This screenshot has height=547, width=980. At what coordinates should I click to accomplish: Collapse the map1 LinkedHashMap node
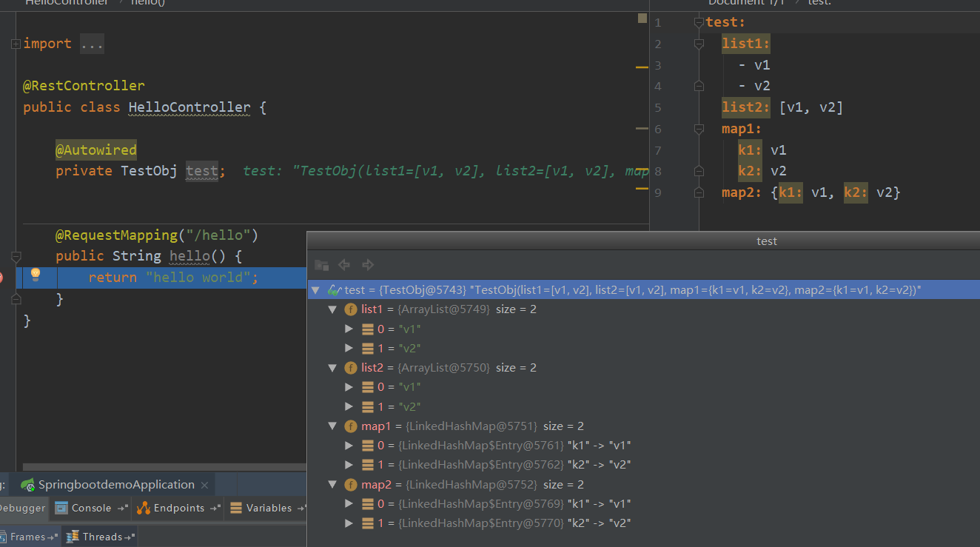[332, 426]
